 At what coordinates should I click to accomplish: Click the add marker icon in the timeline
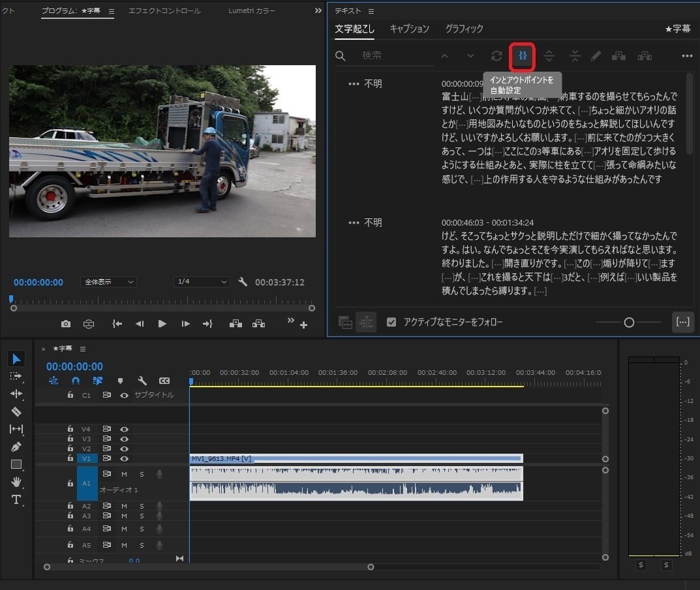click(121, 381)
